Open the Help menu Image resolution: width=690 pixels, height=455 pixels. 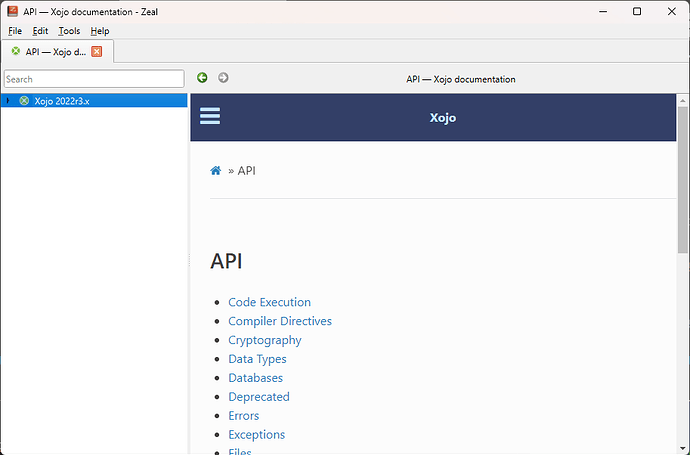point(100,31)
